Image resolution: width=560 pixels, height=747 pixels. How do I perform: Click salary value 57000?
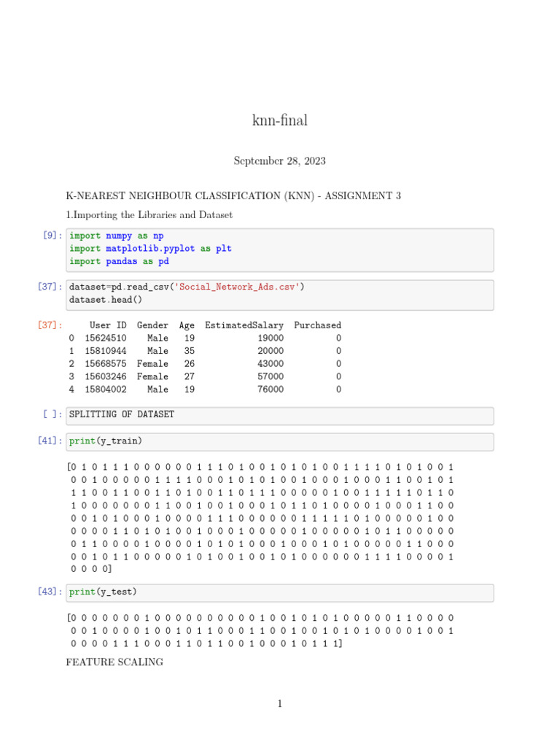point(271,377)
